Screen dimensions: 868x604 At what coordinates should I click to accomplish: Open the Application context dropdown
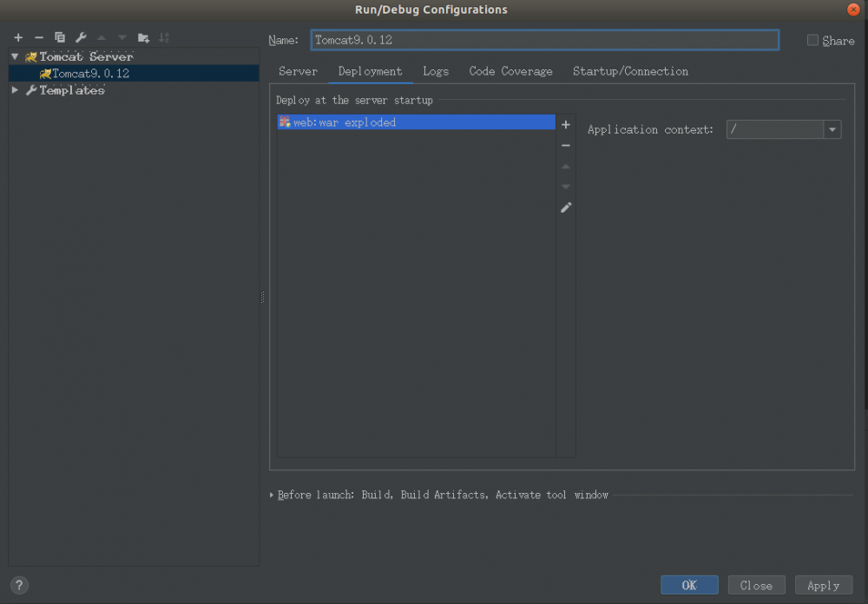click(832, 128)
